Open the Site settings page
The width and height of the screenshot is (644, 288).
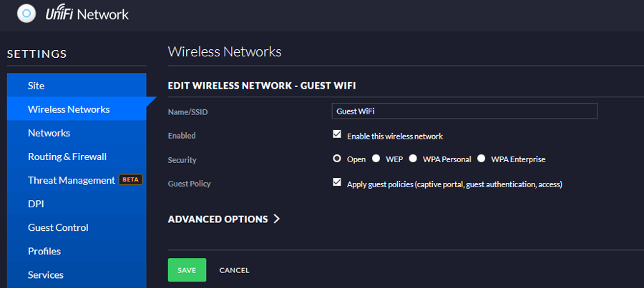[36, 86]
